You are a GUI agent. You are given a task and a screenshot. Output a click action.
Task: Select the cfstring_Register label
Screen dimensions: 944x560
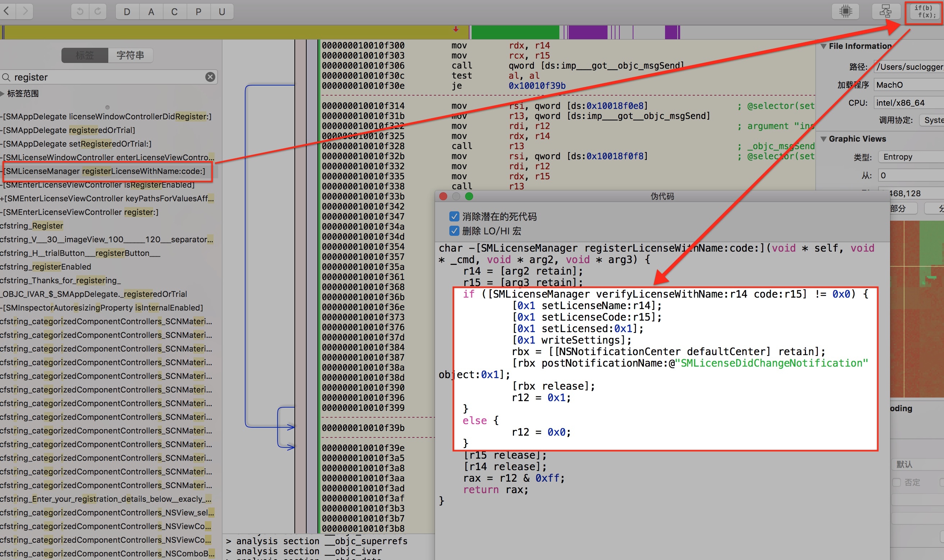pyautogui.click(x=32, y=226)
